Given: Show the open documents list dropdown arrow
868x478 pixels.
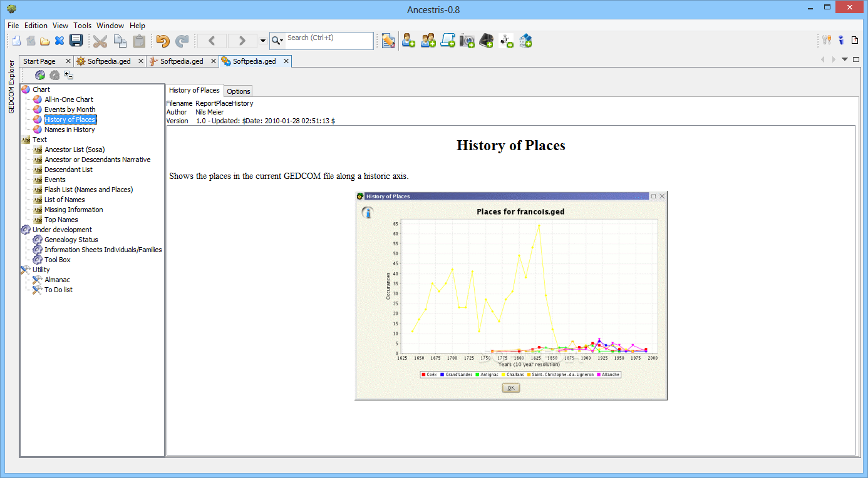Looking at the screenshot, I should click(845, 59).
